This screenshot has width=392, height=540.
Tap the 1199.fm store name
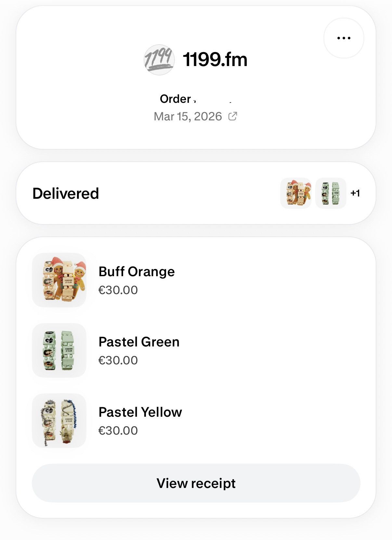(x=215, y=60)
